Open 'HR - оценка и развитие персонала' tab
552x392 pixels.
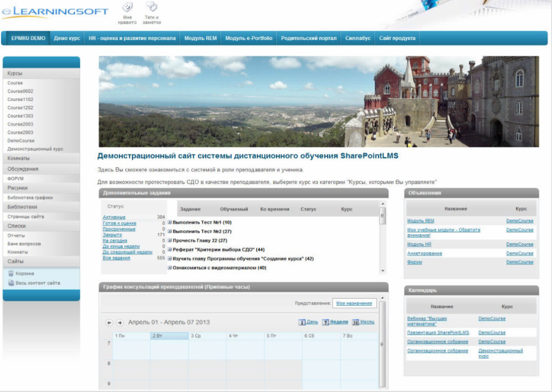pos(132,38)
